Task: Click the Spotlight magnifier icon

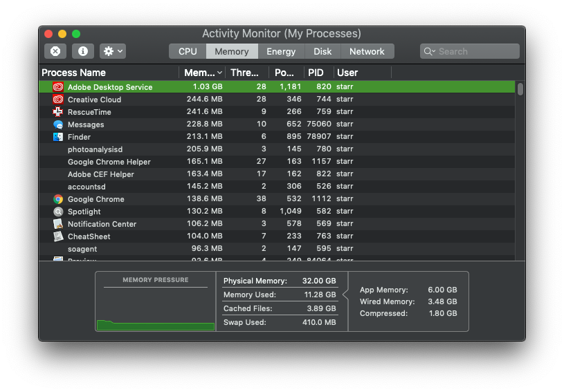Action: pos(58,212)
